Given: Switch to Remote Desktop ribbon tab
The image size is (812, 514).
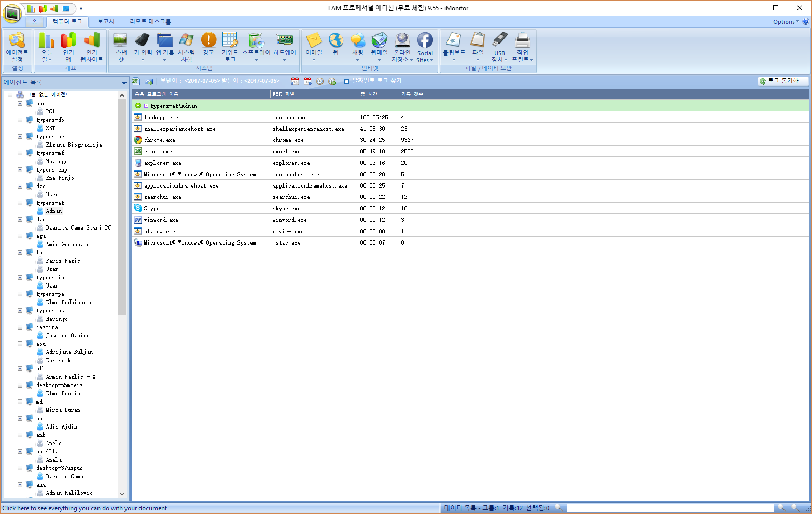Looking at the screenshot, I should pos(150,22).
